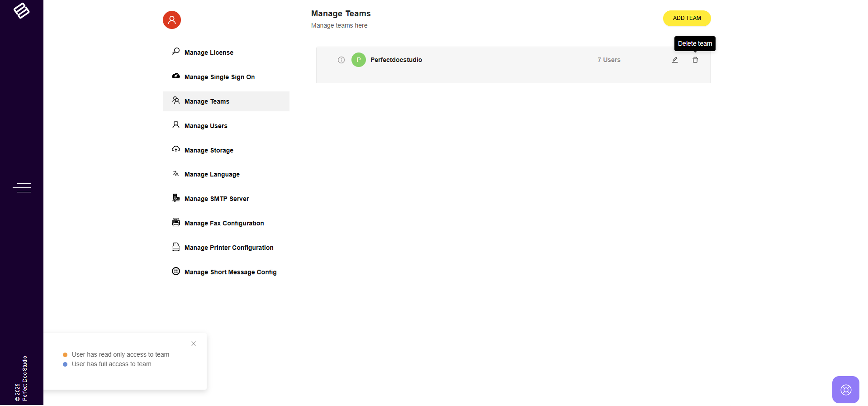Navigate to Manage Users
Image resolution: width=868 pixels, height=406 pixels.
tap(206, 126)
